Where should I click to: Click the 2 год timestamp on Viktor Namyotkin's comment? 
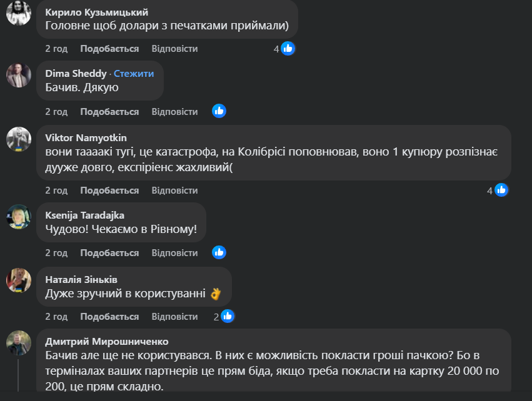click(56, 191)
